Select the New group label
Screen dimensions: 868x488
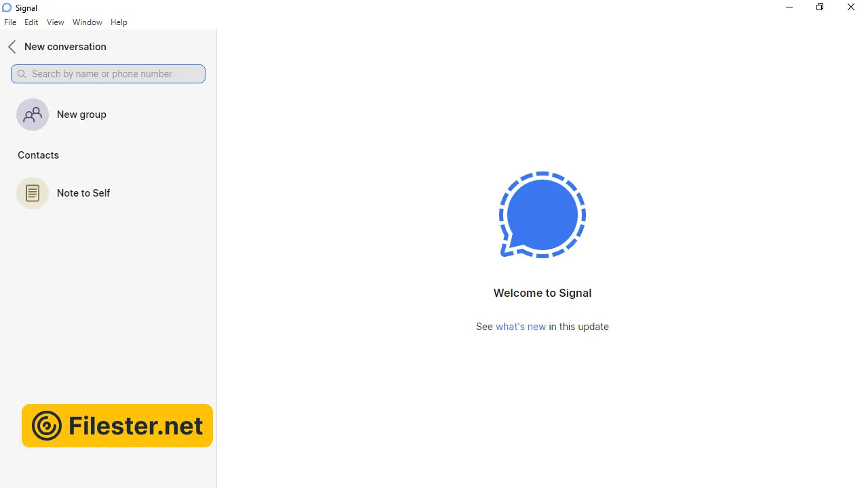[81, 115]
